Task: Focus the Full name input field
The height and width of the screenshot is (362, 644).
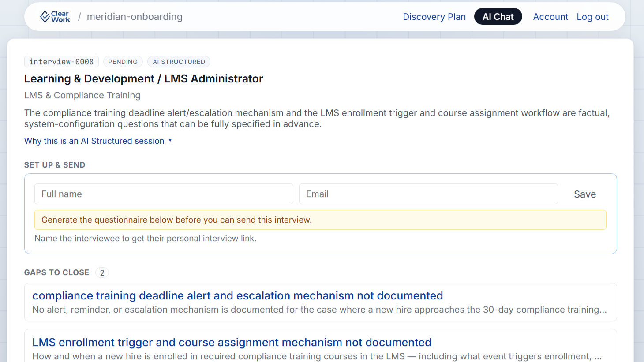Action: click(x=164, y=194)
